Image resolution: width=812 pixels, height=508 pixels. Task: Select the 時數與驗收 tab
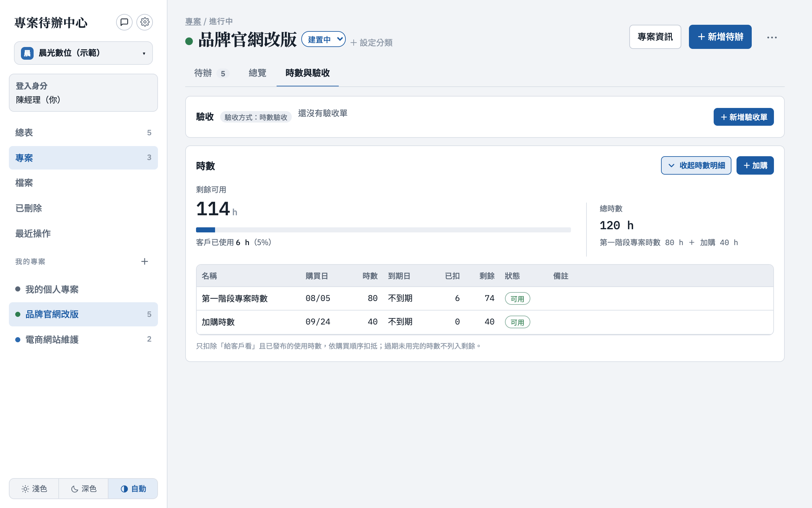point(307,73)
